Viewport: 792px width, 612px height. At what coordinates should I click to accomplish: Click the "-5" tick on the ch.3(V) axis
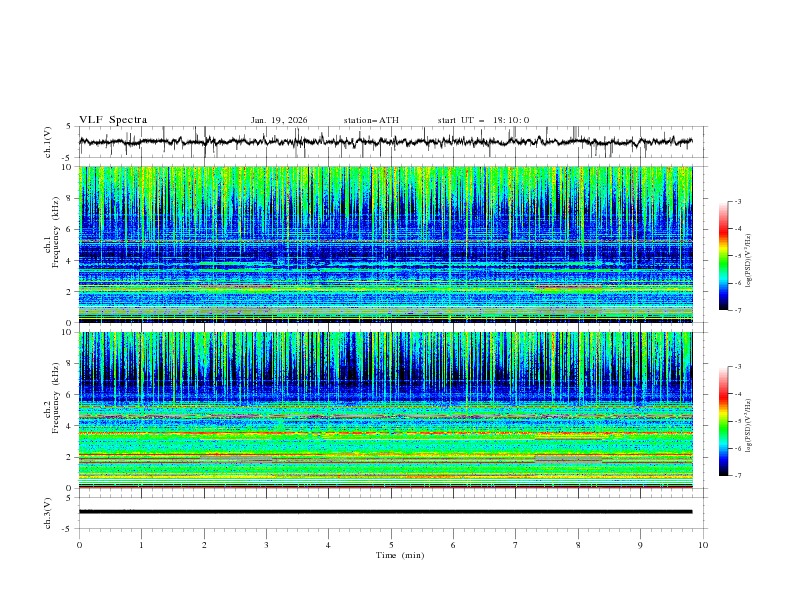point(67,529)
